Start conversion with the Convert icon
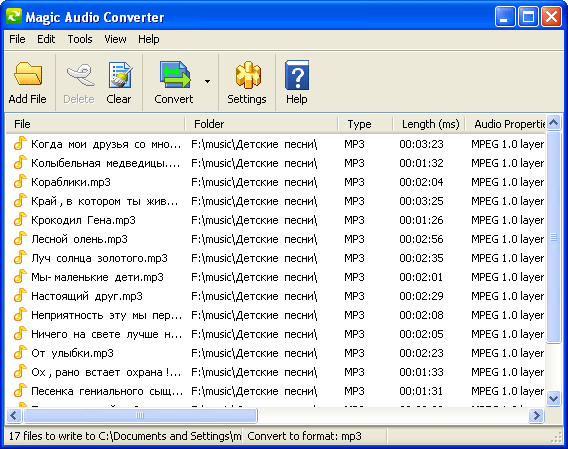The width and height of the screenshot is (568, 449). [x=175, y=75]
